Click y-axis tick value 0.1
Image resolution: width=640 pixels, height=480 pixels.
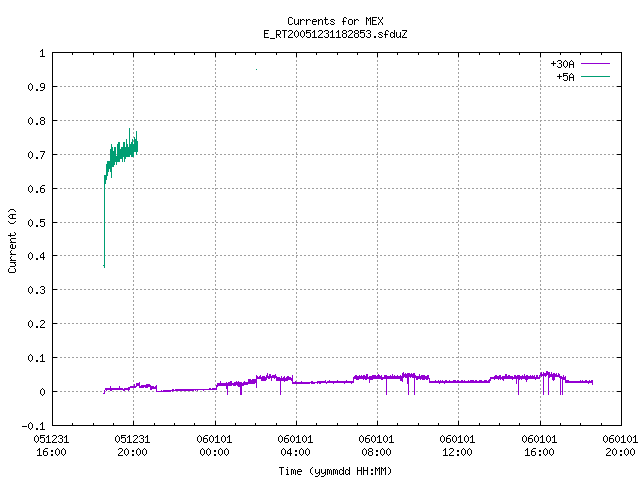pyautogui.click(x=36, y=358)
